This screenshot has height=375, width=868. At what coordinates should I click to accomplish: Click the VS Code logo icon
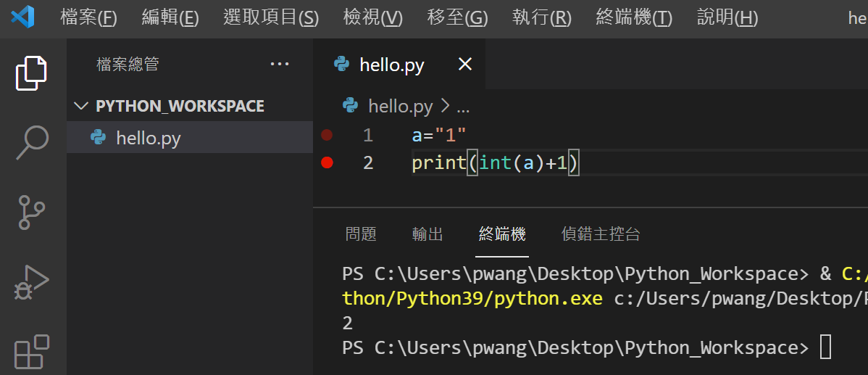coord(22,17)
